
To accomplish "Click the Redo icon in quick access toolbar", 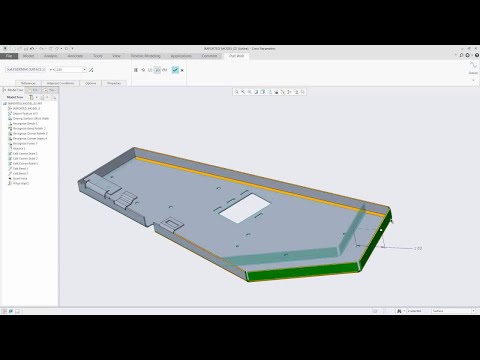I will tap(41, 49).
